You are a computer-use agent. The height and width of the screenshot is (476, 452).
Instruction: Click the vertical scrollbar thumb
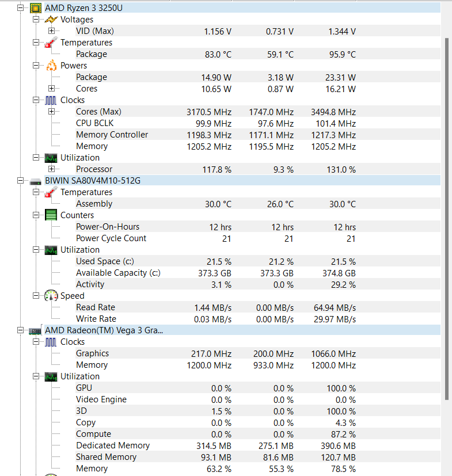pyautogui.click(x=447, y=219)
